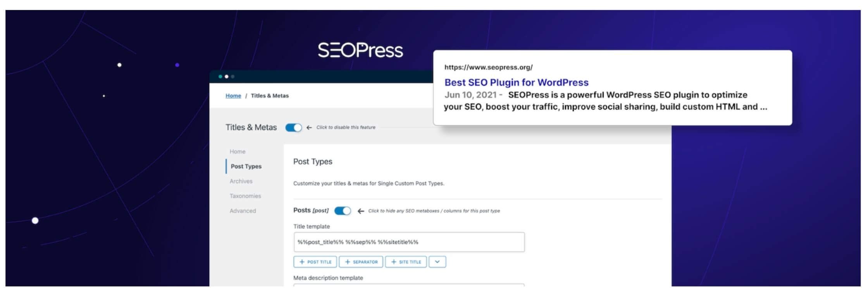Select the Taxonomies sidebar tab

[245, 196]
